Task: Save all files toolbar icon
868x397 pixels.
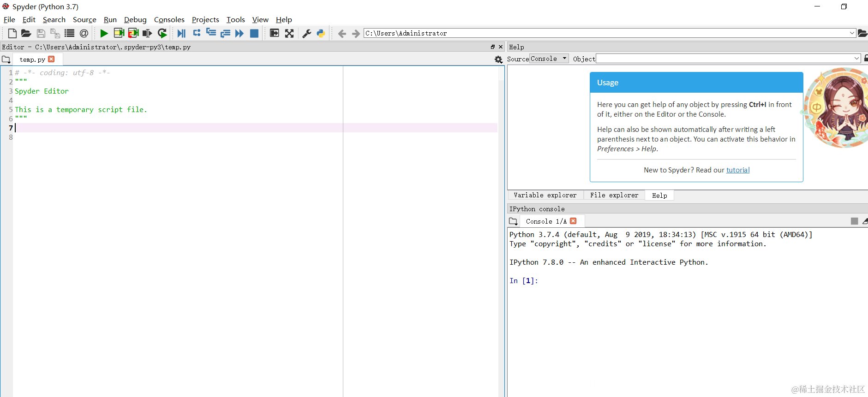Action: point(55,33)
